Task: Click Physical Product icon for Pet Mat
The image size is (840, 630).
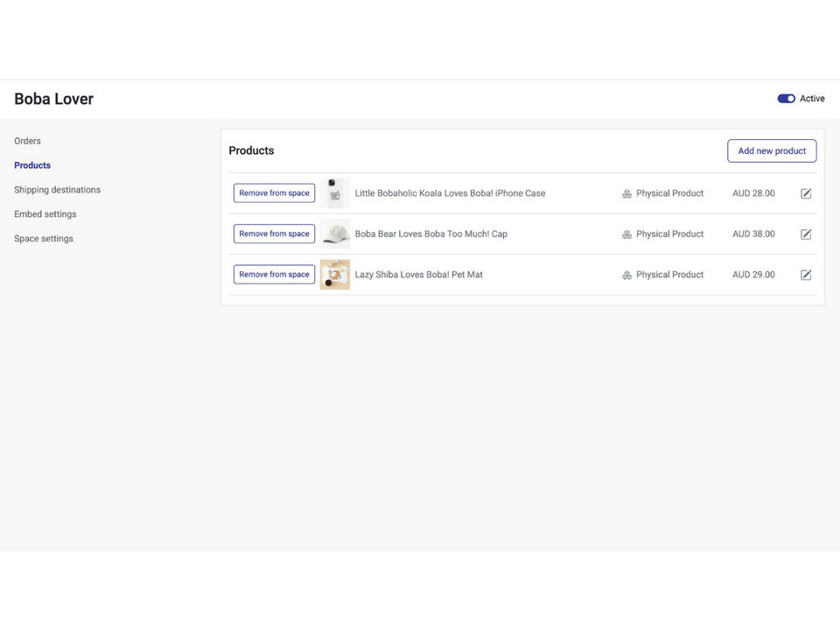Action: (x=626, y=275)
